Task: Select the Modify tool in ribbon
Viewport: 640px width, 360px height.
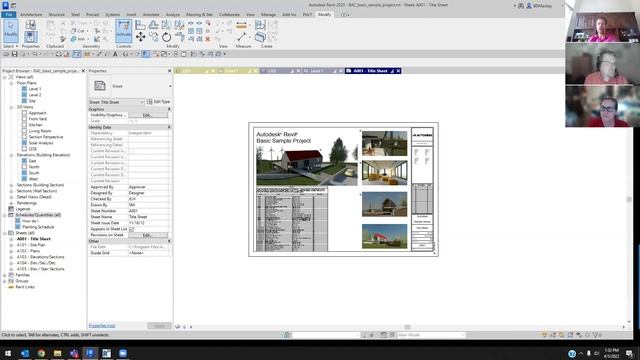Action: pos(11,31)
